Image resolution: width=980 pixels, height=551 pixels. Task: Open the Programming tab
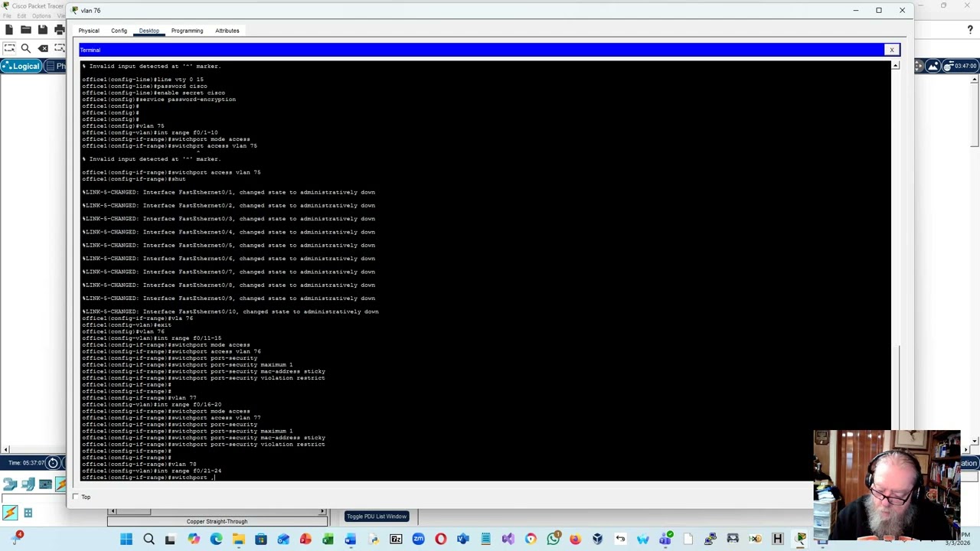pyautogui.click(x=187, y=31)
